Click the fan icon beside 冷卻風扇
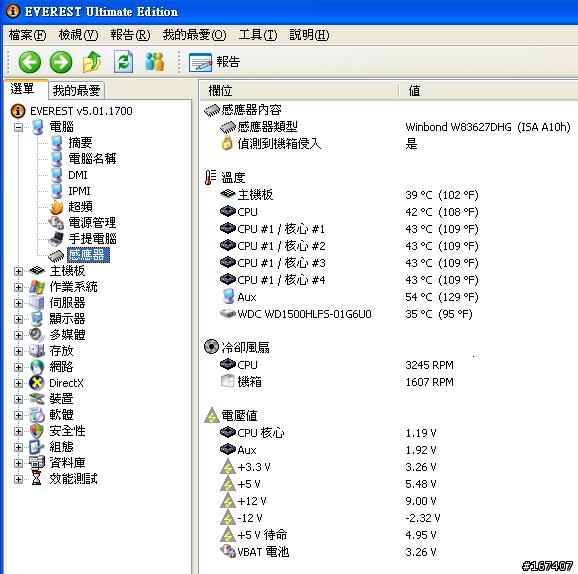 point(211,347)
